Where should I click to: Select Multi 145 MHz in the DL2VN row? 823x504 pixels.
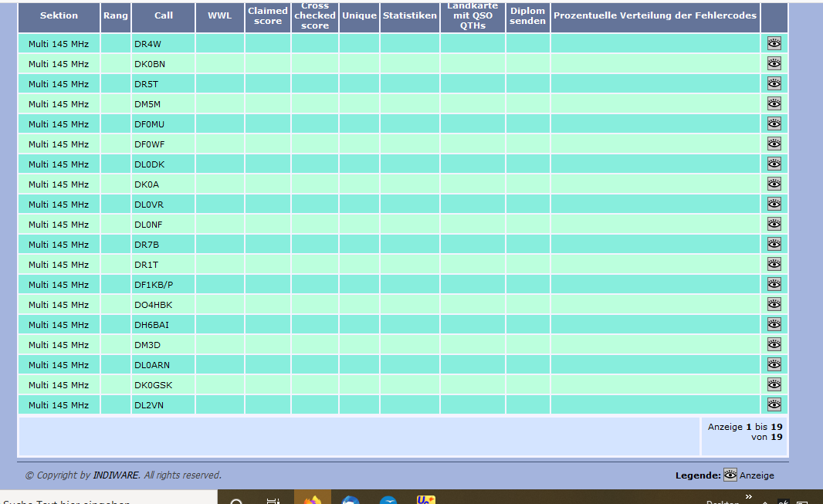click(x=59, y=405)
